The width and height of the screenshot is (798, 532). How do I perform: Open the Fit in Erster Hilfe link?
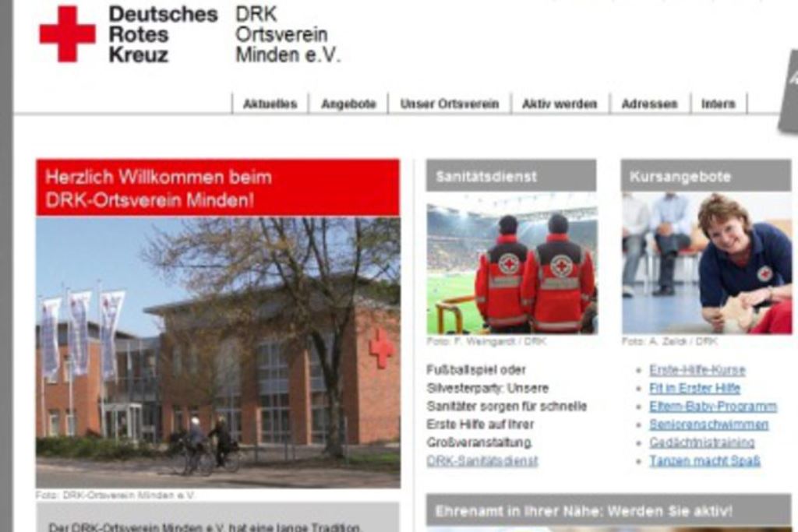point(694,388)
